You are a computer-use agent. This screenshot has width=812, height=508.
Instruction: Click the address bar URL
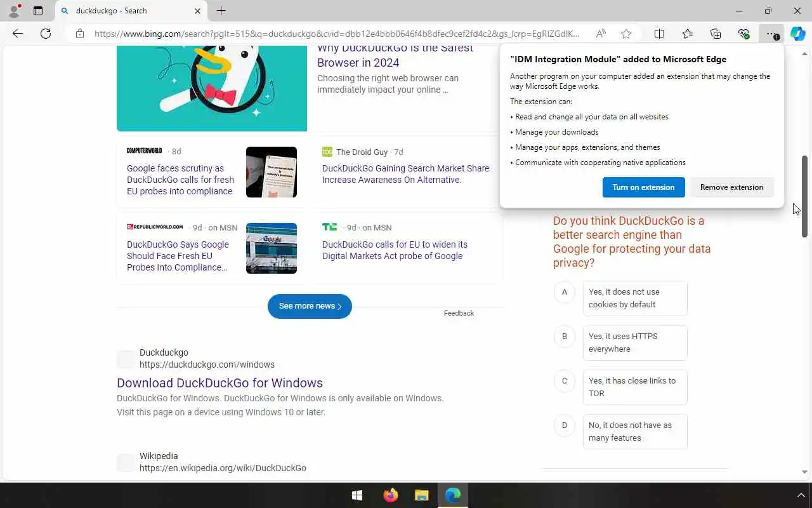tap(337, 34)
